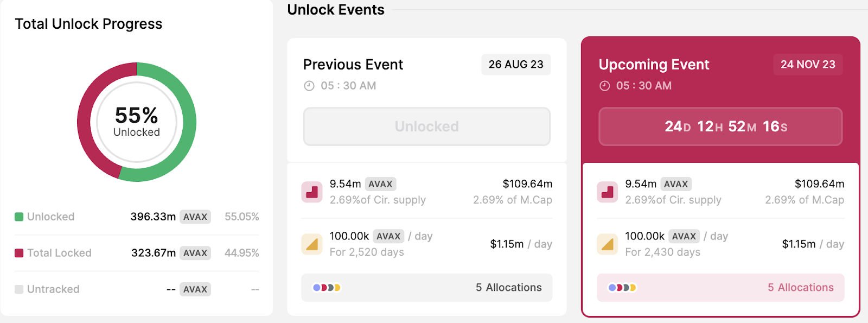
Task: Select the 24 NOV 23 date badge
Action: coord(808,65)
